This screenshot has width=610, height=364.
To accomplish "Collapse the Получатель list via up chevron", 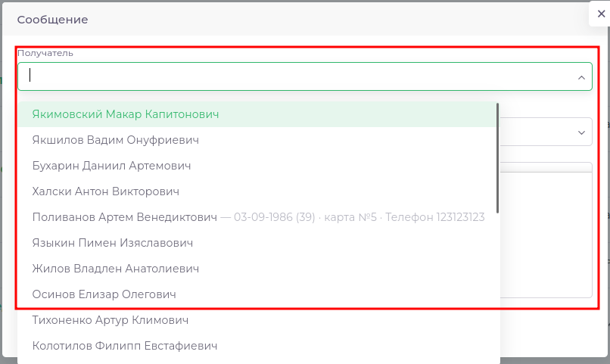I will 581,77.
